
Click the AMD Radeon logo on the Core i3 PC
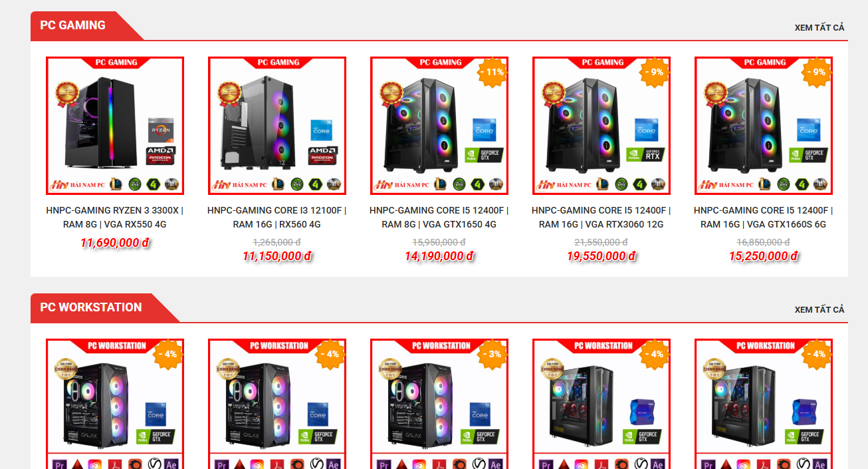tap(322, 156)
